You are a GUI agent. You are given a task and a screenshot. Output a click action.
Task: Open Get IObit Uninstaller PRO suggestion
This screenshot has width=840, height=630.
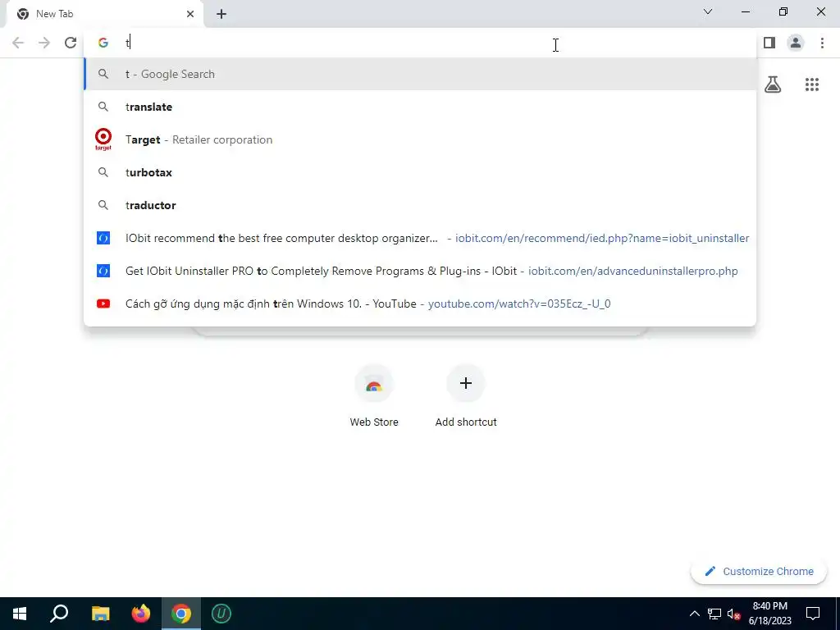coord(420,271)
